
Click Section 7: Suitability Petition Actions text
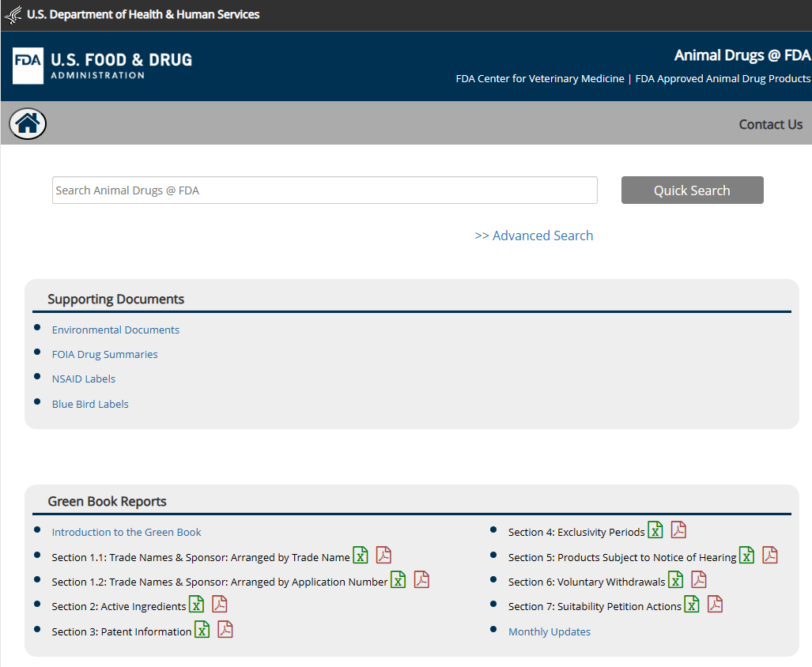pos(595,606)
